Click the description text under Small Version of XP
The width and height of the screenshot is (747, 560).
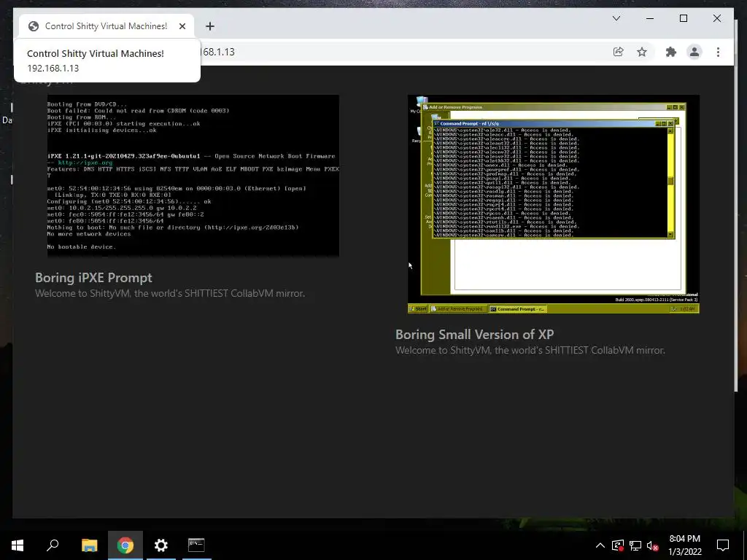click(x=530, y=350)
